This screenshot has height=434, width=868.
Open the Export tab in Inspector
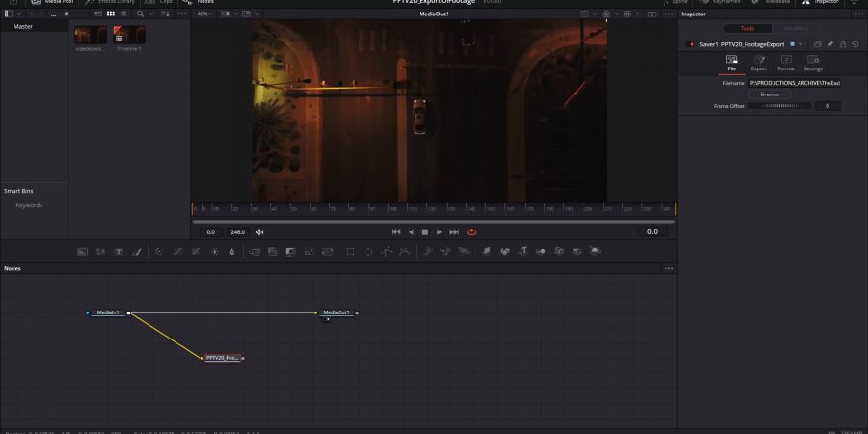758,64
